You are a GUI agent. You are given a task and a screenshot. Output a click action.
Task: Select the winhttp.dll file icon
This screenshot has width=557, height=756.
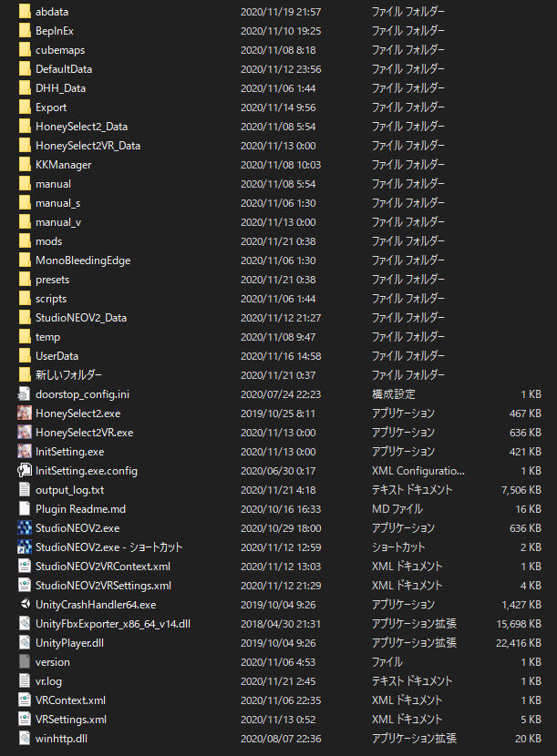click(x=24, y=739)
